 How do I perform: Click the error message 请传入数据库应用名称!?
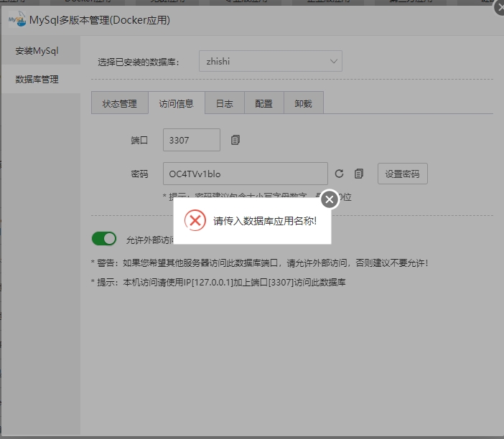click(265, 221)
